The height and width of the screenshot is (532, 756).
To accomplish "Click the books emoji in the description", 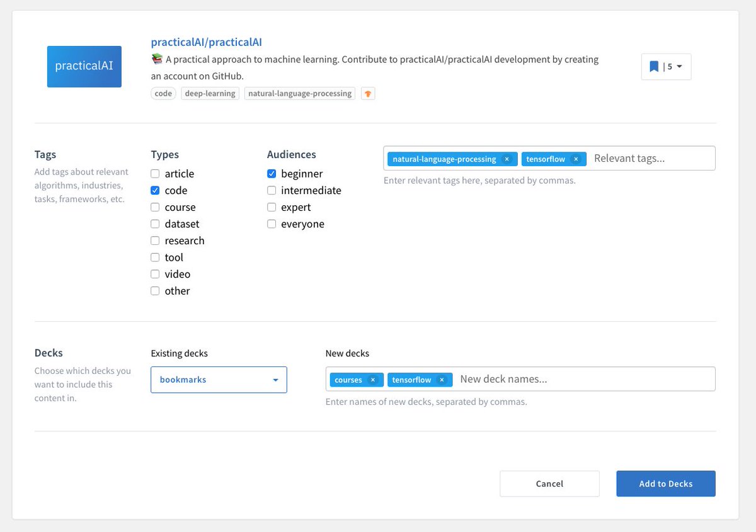I will click(x=157, y=59).
